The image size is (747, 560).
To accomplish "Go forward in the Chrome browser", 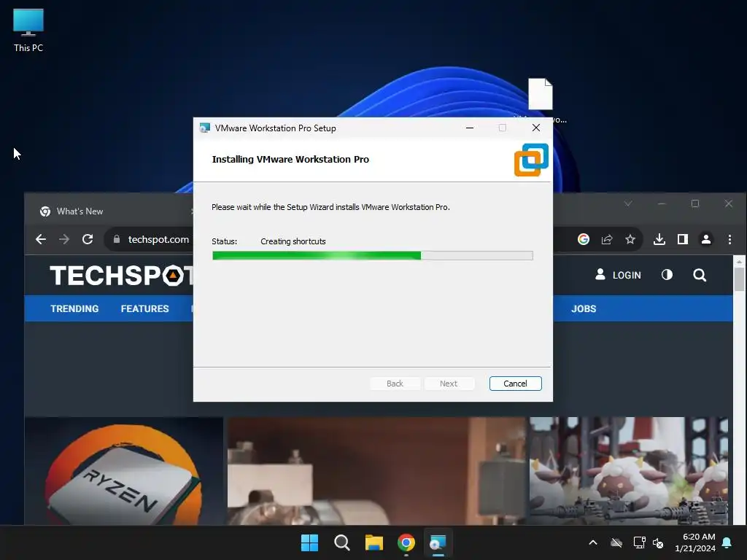I will coord(64,239).
